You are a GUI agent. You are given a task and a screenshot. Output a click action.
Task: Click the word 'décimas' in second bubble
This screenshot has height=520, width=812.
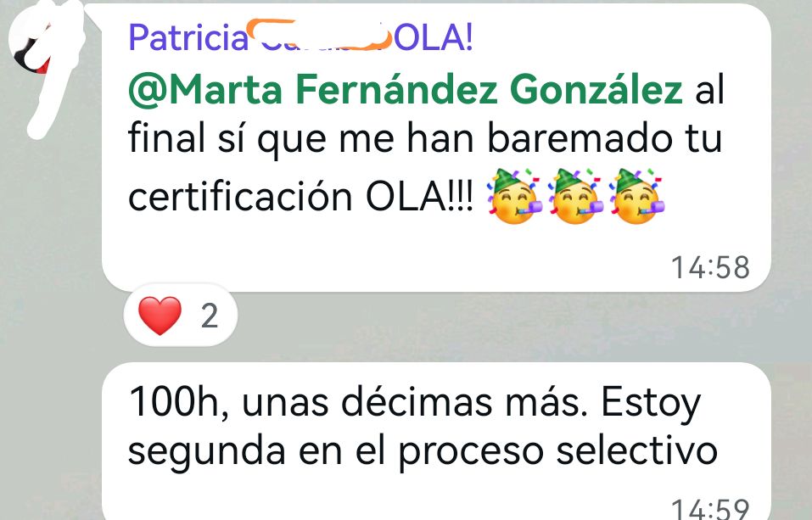pos(417,402)
